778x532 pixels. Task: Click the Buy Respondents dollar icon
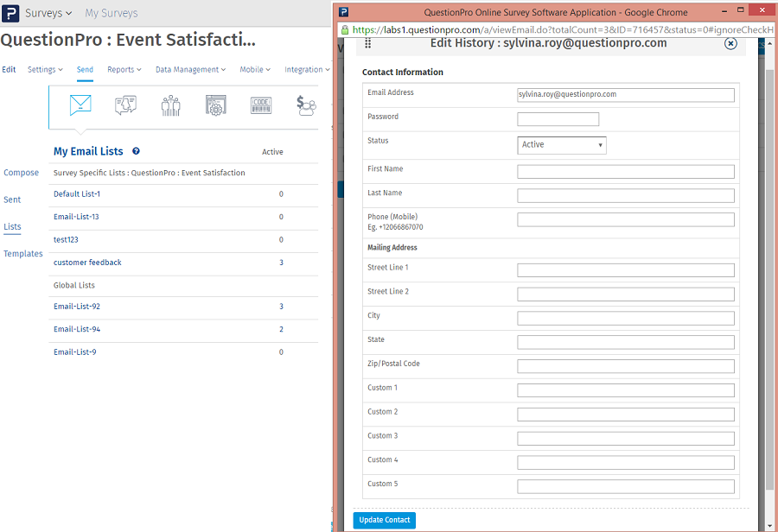pyautogui.click(x=305, y=104)
